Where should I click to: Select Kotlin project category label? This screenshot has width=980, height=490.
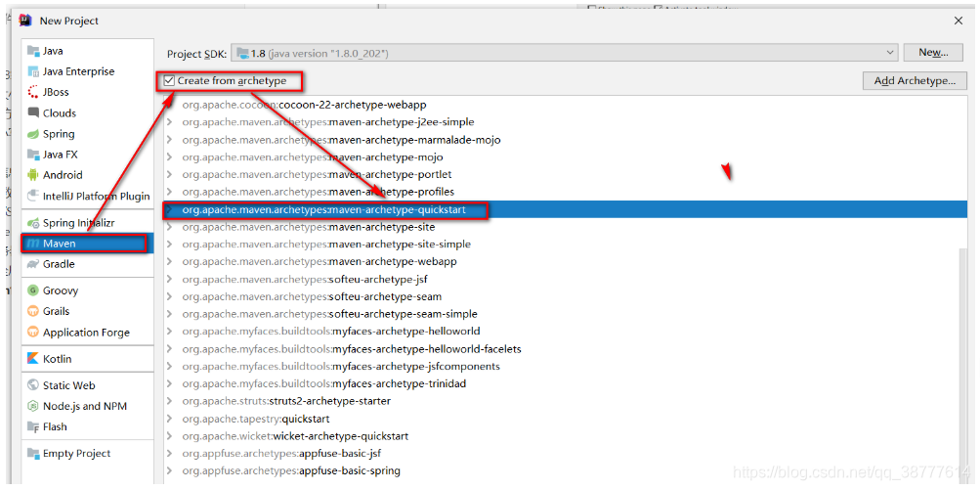[57, 359]
